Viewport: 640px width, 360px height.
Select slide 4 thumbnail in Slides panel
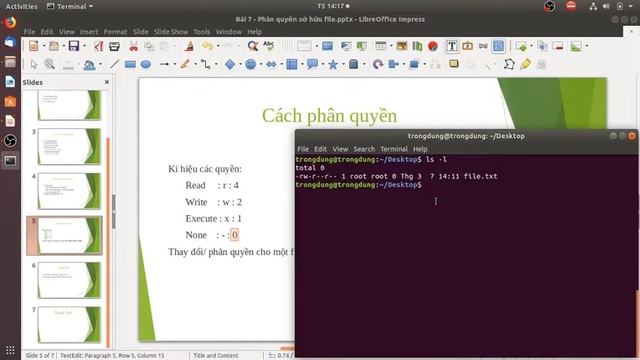[x=69, y=191]
